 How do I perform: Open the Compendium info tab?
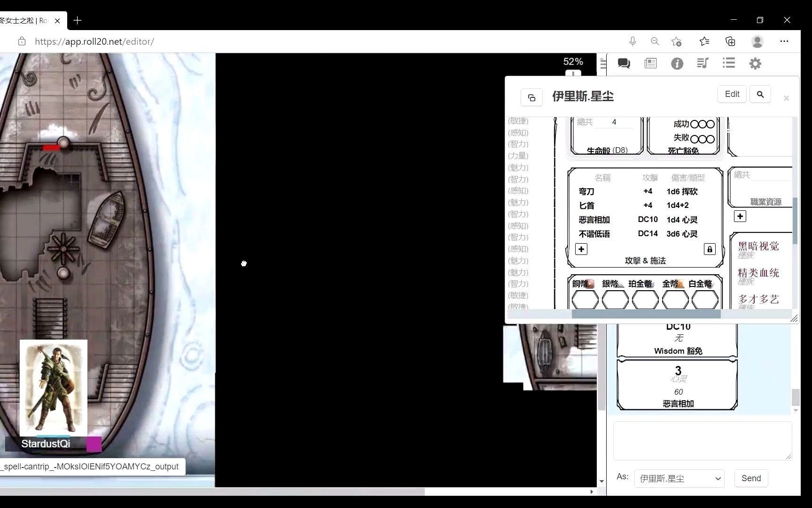677,63
